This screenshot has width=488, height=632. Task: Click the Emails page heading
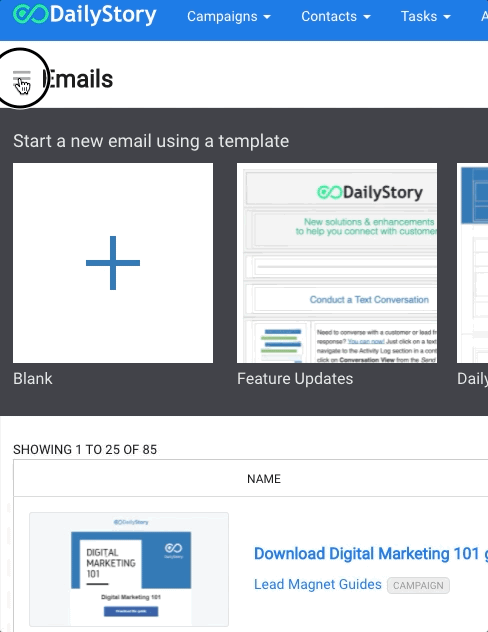coord(78,79)
